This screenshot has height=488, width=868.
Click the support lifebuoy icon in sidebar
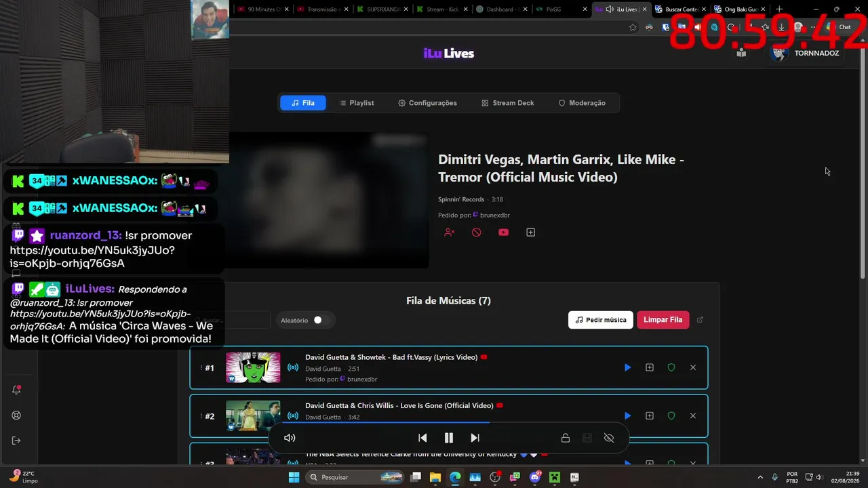tap(16, 415)
